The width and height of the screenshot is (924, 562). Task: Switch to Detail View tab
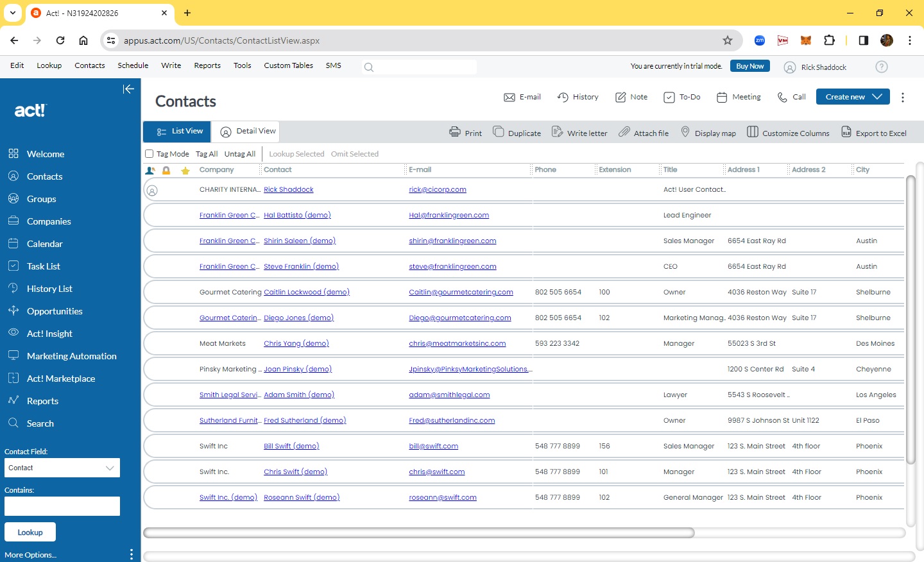[x=246, y=132]
